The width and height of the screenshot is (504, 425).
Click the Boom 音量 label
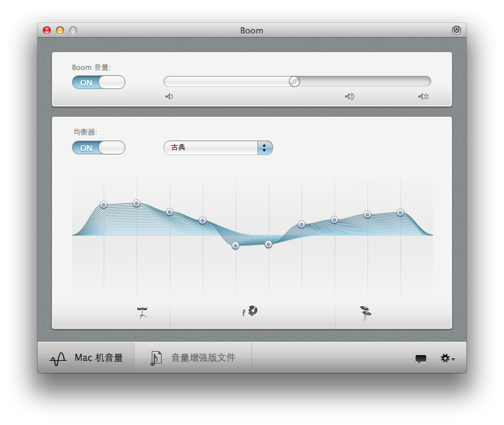click(x=91, y=67)
